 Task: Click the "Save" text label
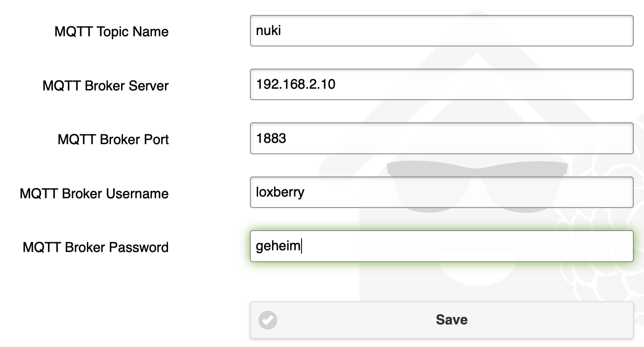(452, 320)
